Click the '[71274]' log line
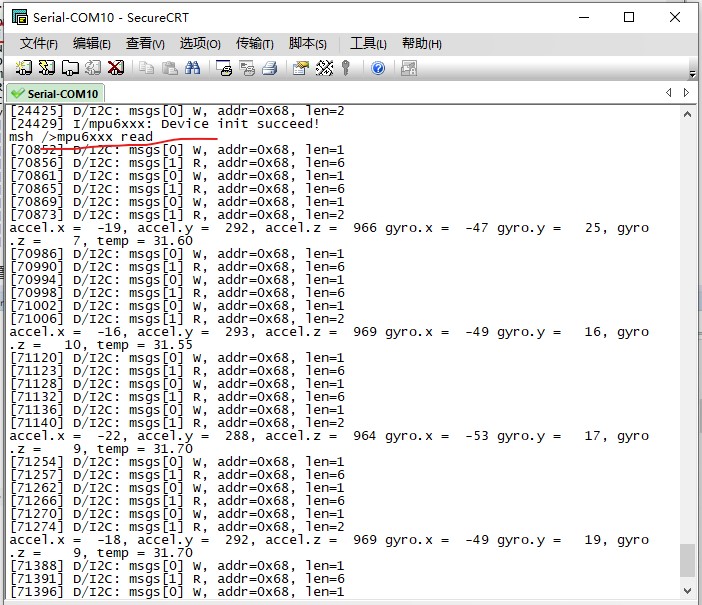The width and height of the screenshot is (702, 605). click(x=177, y=526)
